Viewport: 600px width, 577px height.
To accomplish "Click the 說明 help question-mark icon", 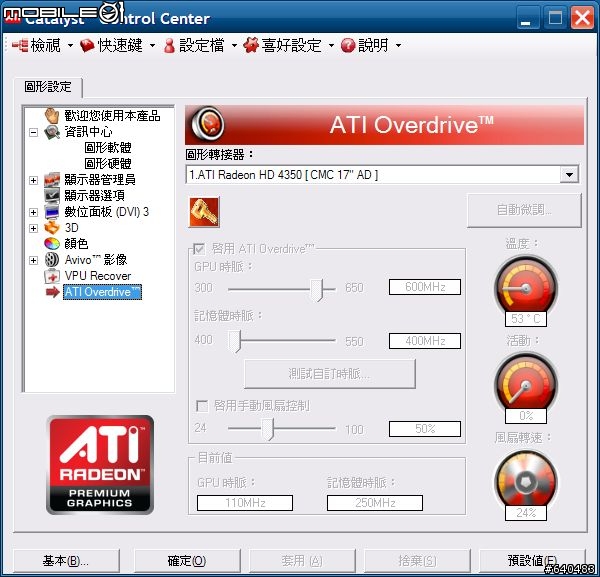I will pos(348,46).
